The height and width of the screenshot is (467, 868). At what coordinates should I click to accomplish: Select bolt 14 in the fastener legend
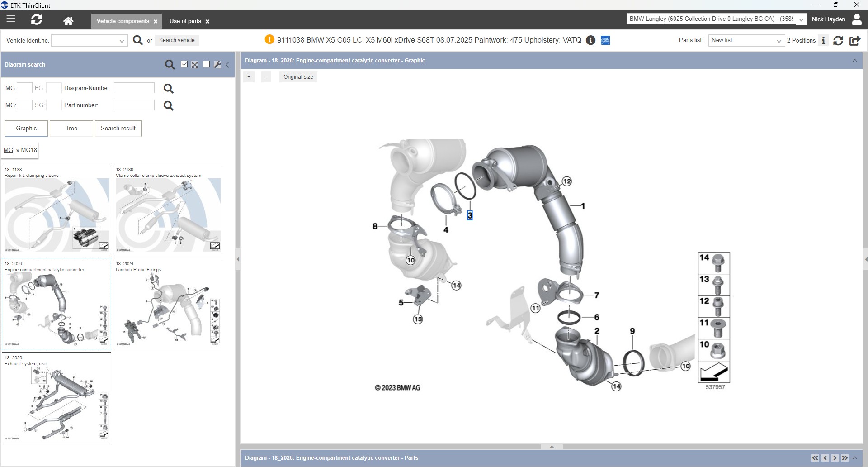[x=714, y=263]
